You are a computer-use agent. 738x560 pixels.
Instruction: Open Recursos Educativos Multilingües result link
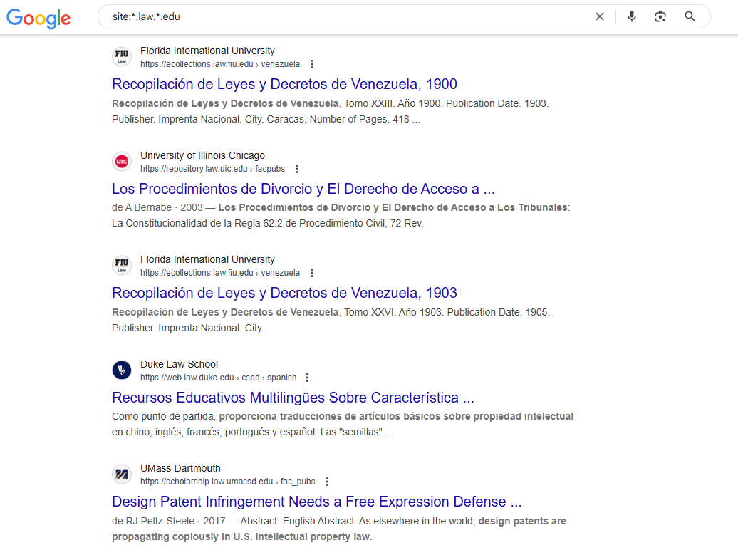pos(293,398)
